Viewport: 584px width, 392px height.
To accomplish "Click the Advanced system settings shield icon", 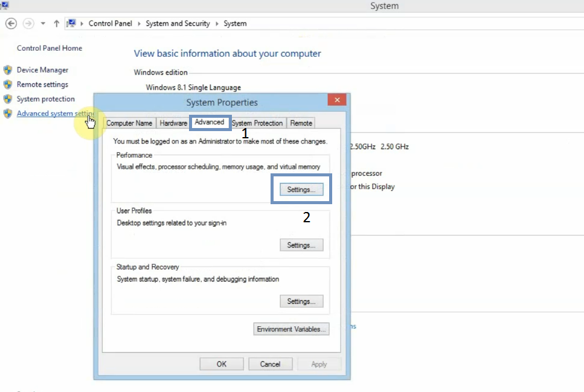I will point(8,114).
